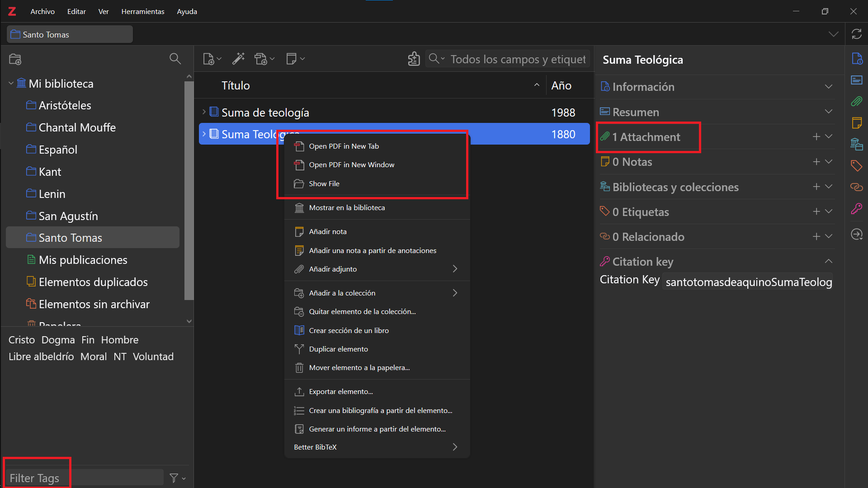Click the plus button beside 0 Notas

[x=816, y=162]
